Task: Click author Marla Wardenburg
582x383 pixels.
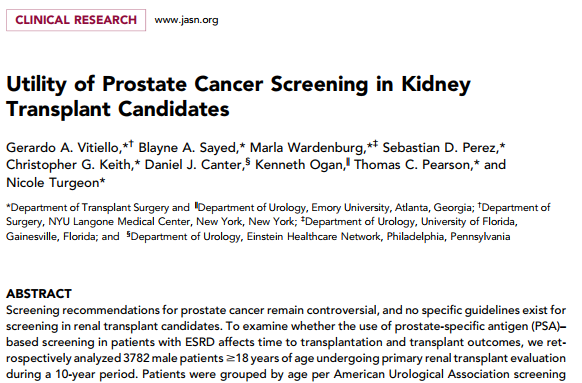Action: 307,148
